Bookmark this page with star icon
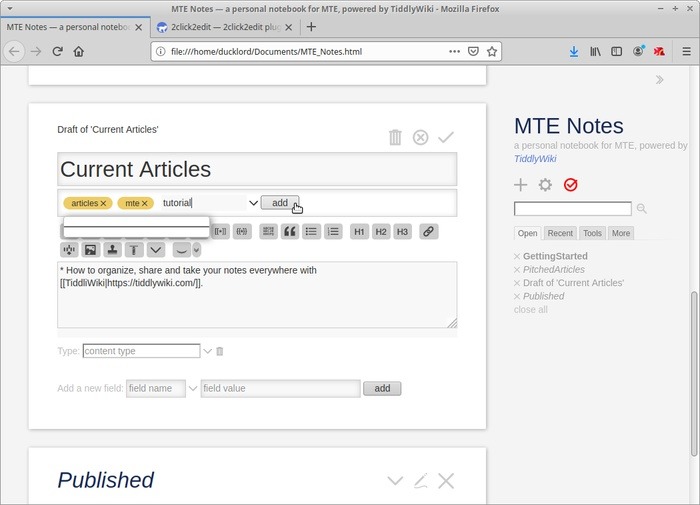This screenshot has height=505, width=700. [492, 52]
